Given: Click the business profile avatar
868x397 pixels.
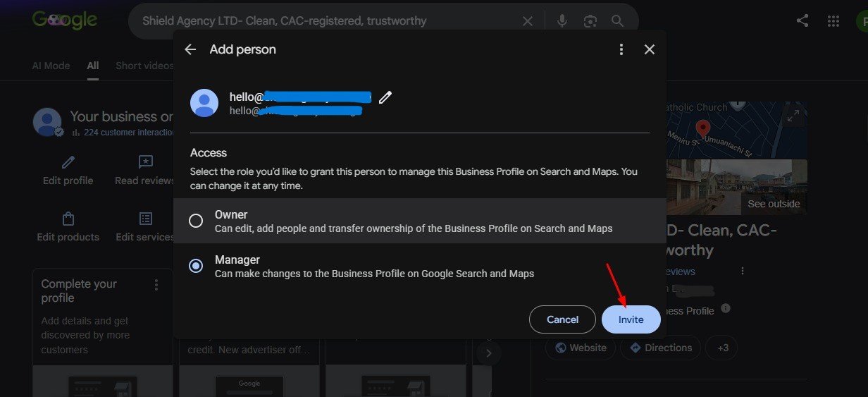Looking at the screenshot, I should tap(48, 122).
